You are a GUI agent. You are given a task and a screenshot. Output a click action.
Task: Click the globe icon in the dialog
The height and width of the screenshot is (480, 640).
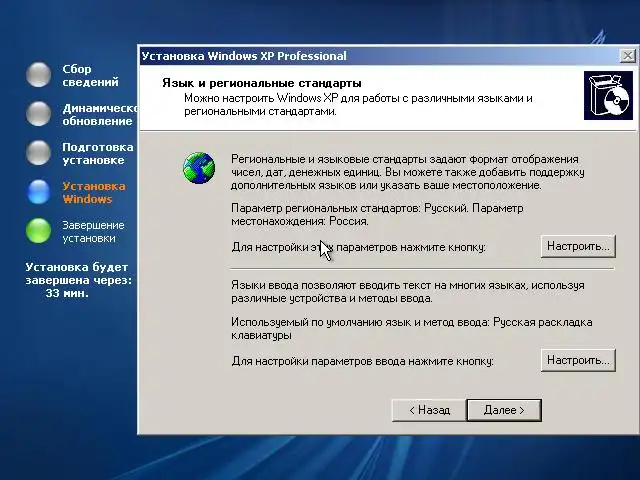tap(199, 168)
